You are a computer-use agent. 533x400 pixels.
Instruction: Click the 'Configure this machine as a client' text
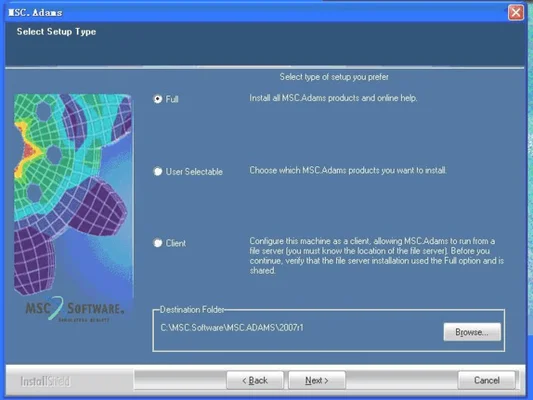377,256
